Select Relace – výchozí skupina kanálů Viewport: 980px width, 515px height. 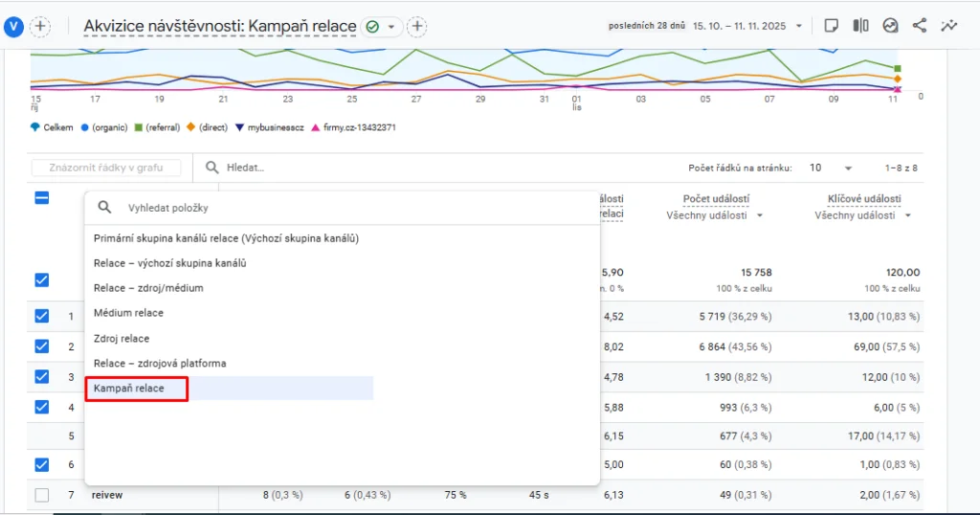[170, 263]
